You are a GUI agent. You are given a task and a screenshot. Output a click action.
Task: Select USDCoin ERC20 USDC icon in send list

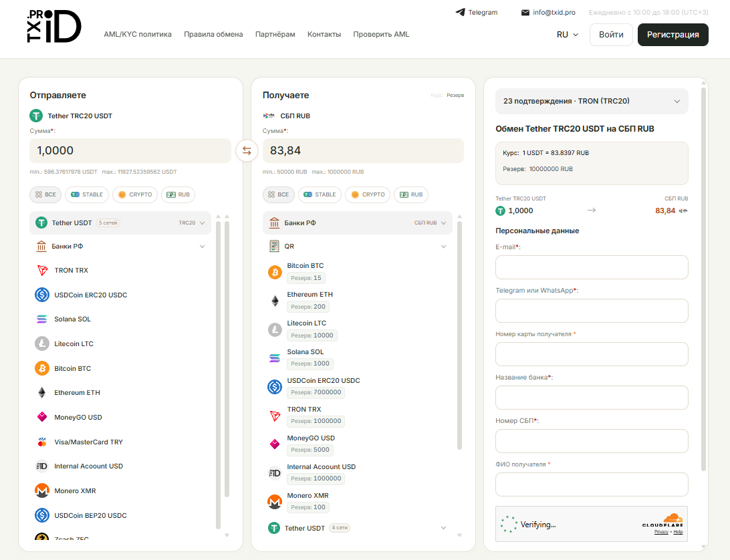tap(42, 295)
